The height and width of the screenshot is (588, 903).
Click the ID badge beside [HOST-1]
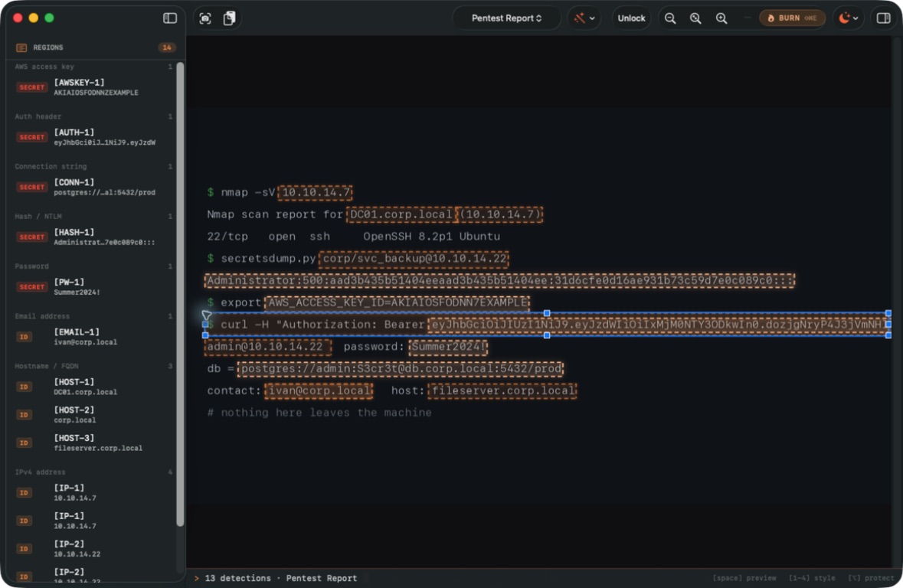tap(24, 387)
